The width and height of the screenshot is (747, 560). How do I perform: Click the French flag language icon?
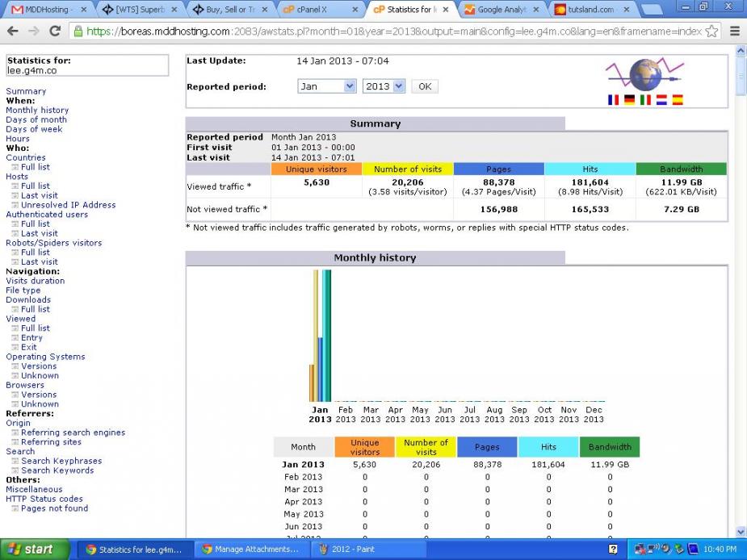pos(613,100)
